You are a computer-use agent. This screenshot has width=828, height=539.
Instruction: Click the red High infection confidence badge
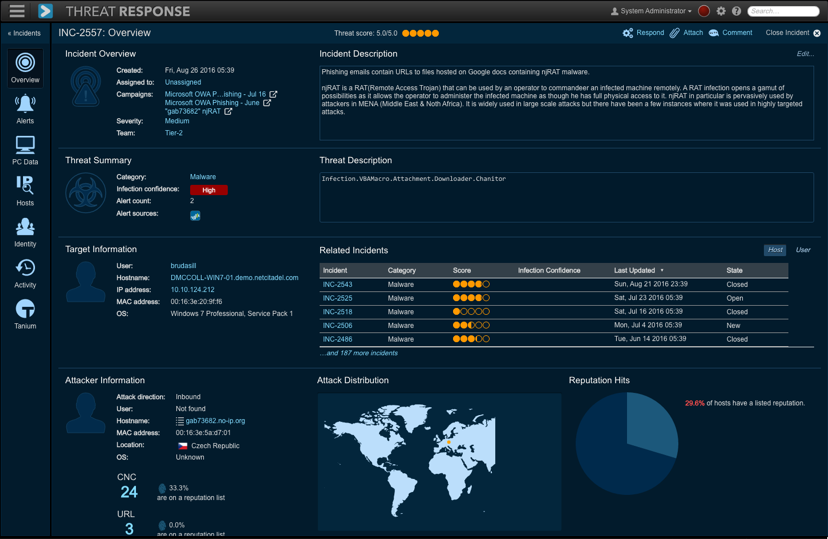tap(208, 190)
